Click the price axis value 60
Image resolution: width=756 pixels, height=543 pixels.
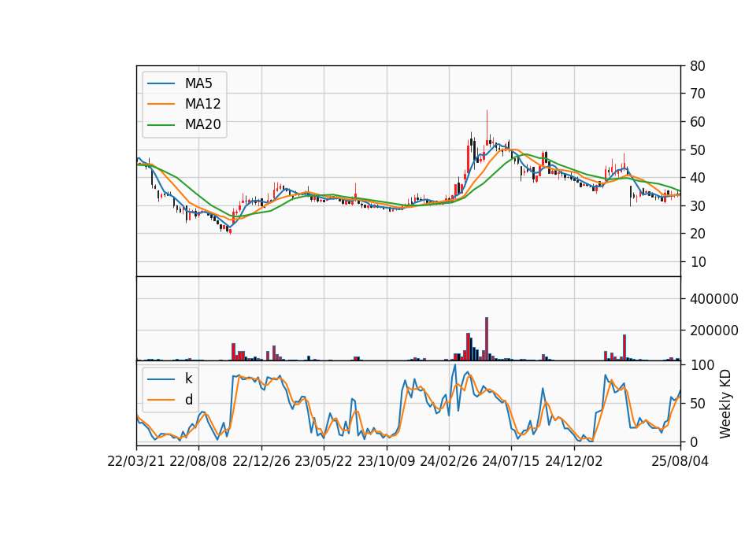[x=697, y=122]
